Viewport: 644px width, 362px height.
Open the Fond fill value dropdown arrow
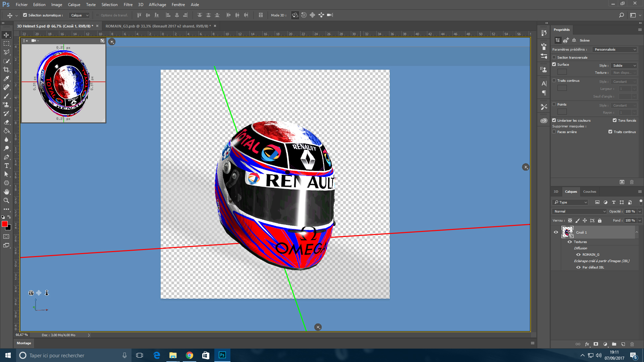[640, 220]
